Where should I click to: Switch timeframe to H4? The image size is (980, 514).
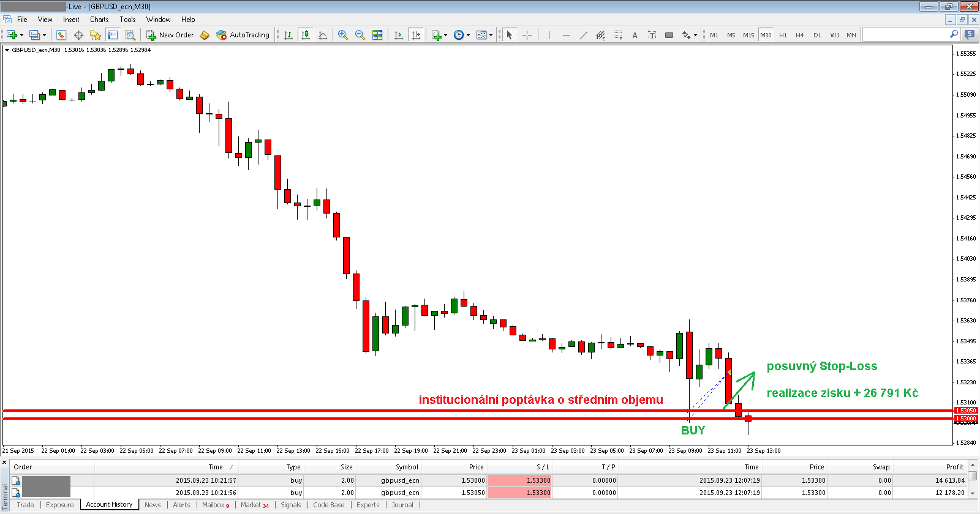pyautogui.click(x=800, y=35)
